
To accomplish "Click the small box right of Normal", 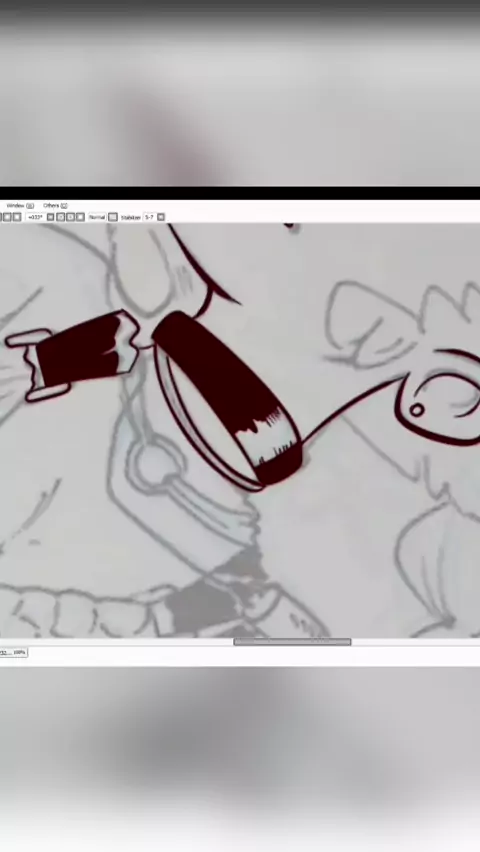I will tap(113, 217).
